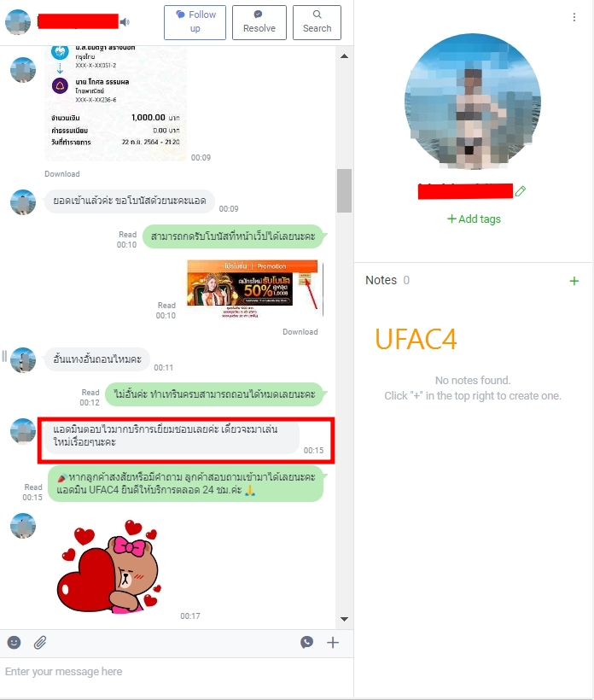This screenshot has height=700, width=594.
Task: Click the chat scrollbar thumb
Action: [344, 190]
